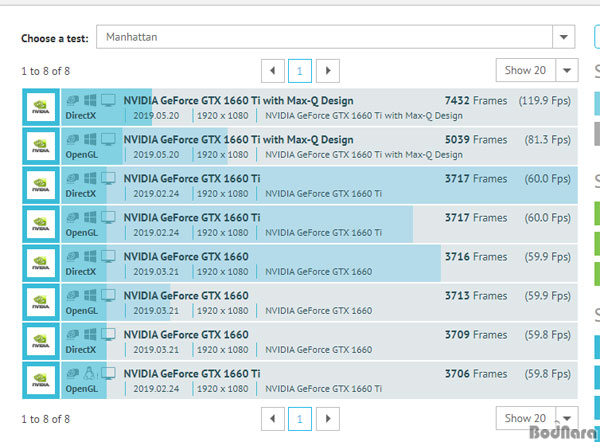Click the arrow beside the top Show 20
The width and height of the screenshot is (600, 442).
coord(567,70)
